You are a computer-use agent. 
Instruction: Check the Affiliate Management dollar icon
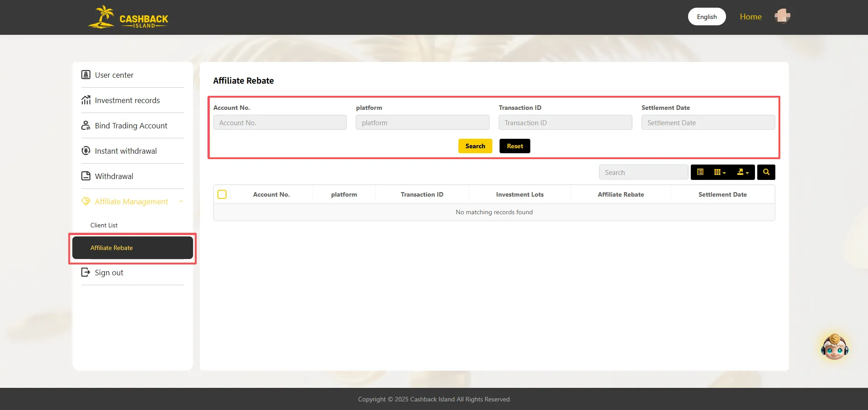tap(86, 201)
